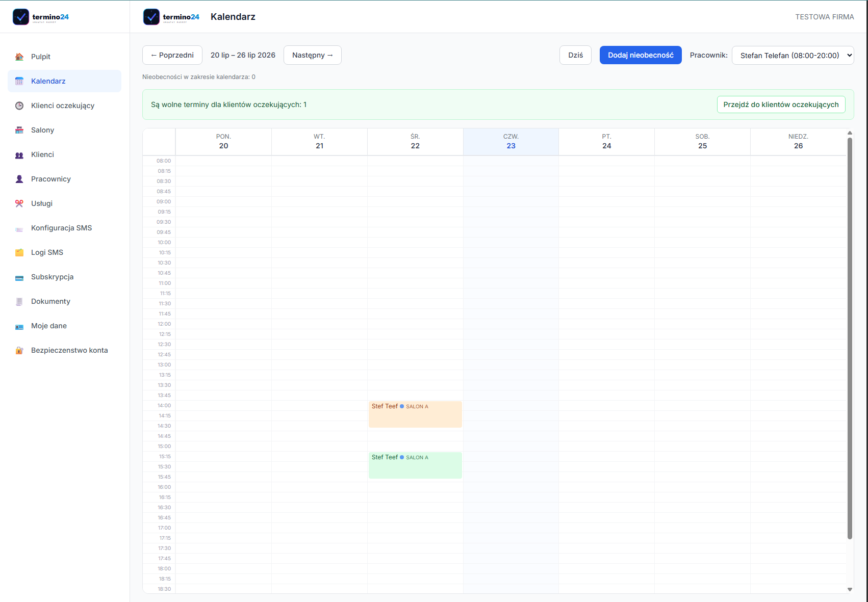868x602 pixels.
Task: Click the Logi SMS folder icon
Action: point(19,252)
